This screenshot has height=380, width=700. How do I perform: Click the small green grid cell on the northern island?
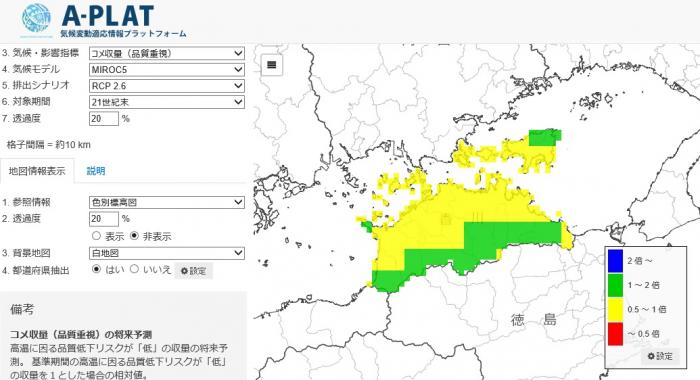point(545,138)
